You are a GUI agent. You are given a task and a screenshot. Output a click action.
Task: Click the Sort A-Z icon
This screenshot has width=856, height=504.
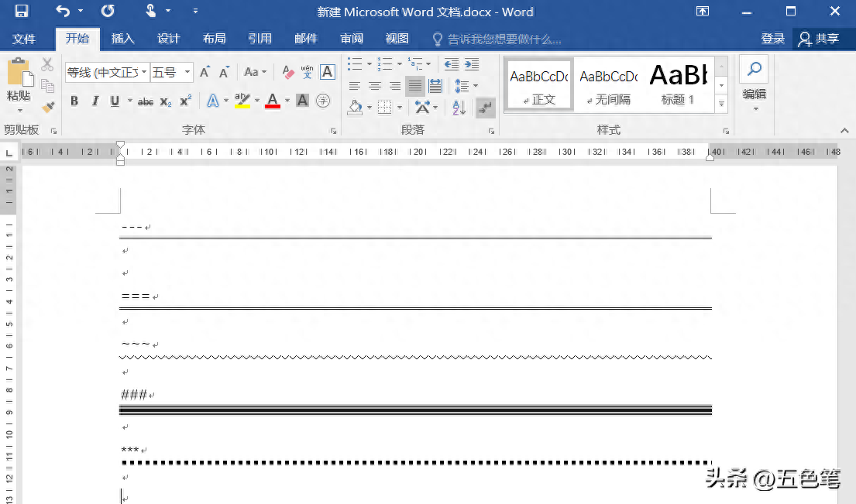tap(459, 108)
